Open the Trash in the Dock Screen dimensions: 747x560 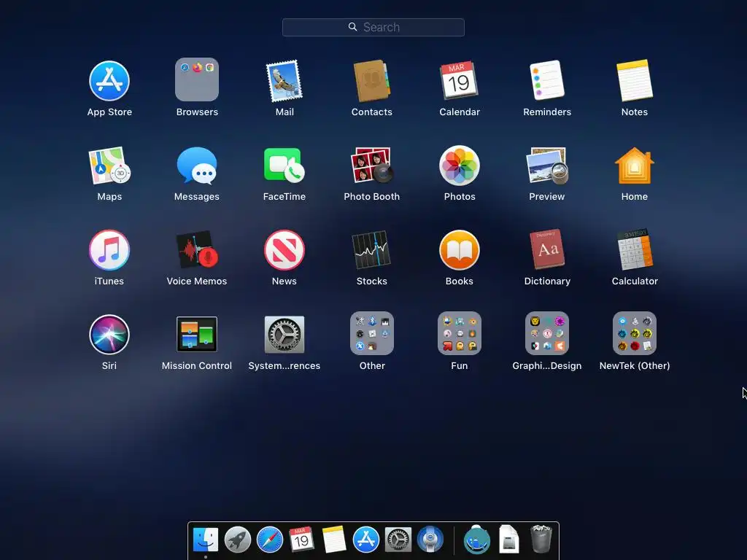(x=541, y=539)
